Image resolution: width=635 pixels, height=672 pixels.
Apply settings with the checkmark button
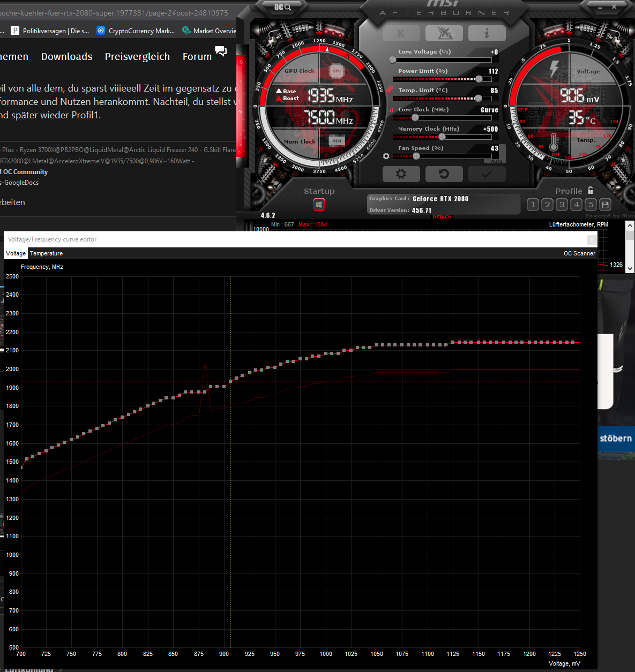point(487,174)
